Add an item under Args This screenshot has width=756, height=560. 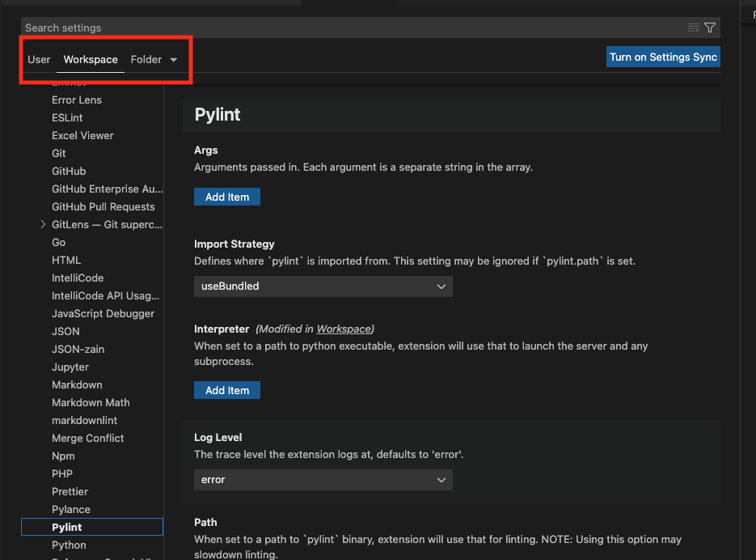pyautogui.click(x=226, y=196)
